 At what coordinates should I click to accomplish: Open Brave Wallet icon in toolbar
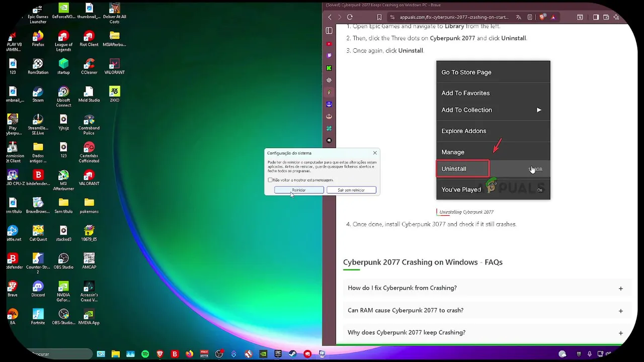[606, 17]
